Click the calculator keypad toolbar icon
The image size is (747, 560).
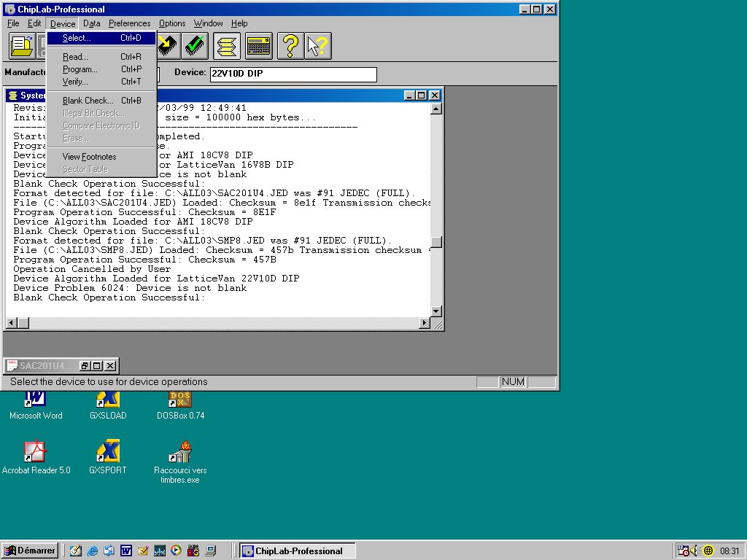pos(259,46)
